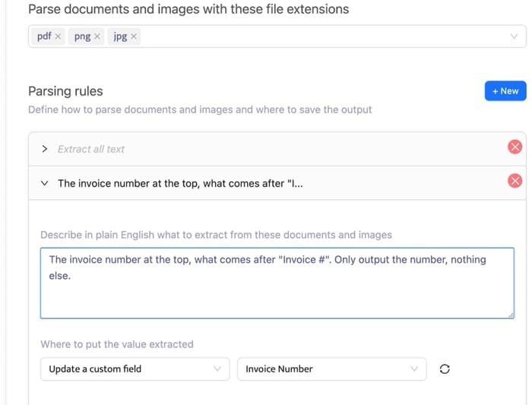Viewport: 532px width, 405px height.
Task: Select the invoice number rule header text
Action: tap(180, 184)
